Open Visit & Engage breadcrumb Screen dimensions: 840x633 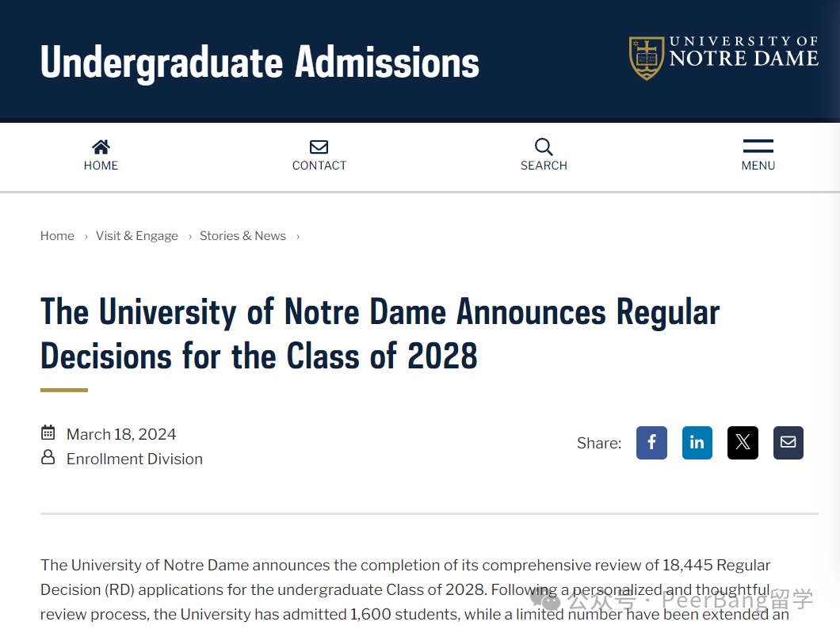tap(136, 235)
